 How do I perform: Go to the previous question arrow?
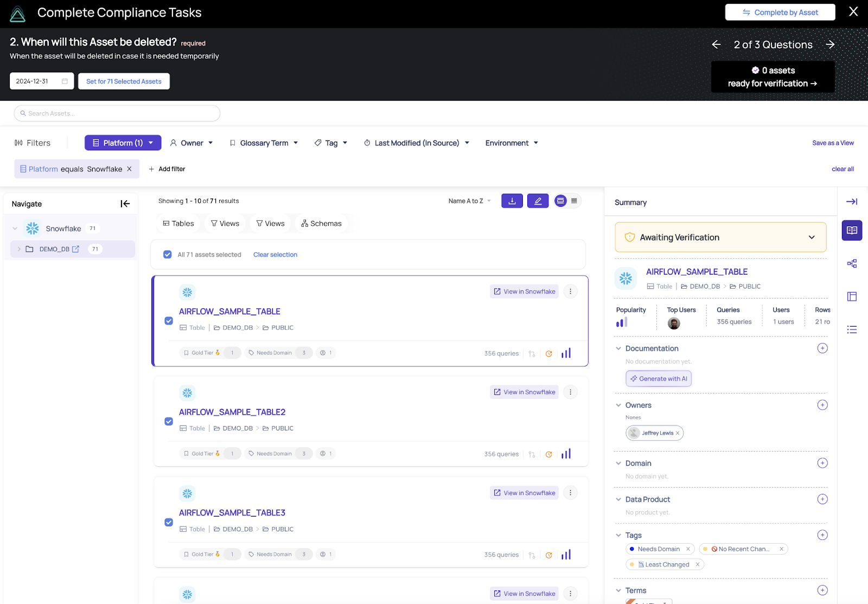click(x=716, y=44)
